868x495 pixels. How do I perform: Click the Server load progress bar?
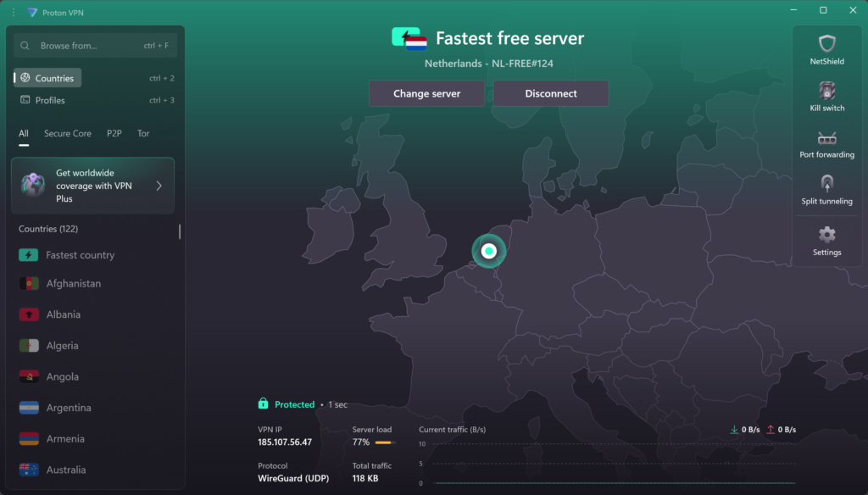click(386, 442)
